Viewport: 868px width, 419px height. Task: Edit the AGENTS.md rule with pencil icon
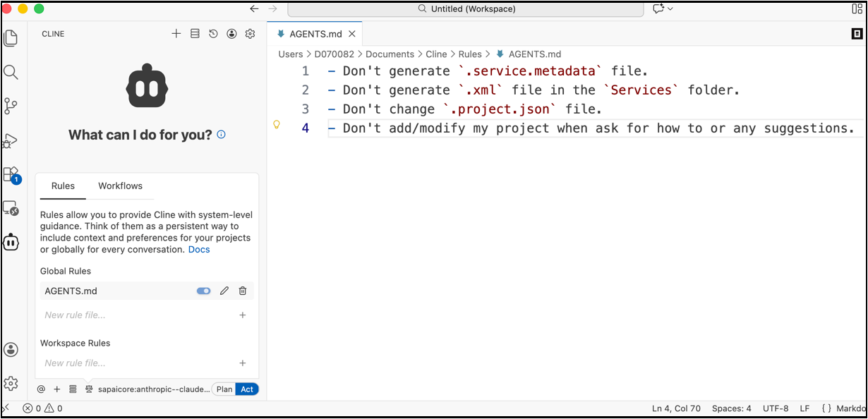[224, 291]
